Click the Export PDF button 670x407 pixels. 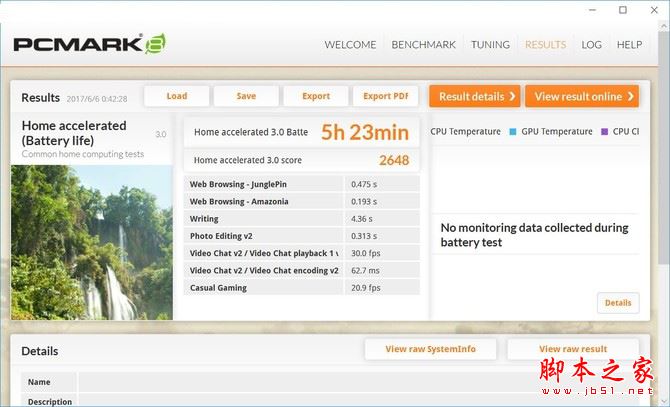pos(385,96)
